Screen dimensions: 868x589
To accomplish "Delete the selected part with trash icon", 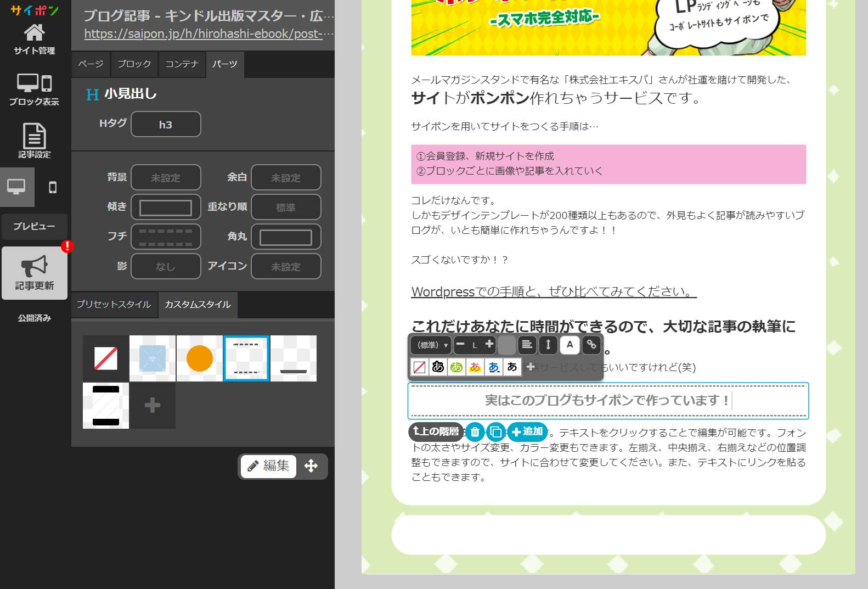I will tap(475, 432).
